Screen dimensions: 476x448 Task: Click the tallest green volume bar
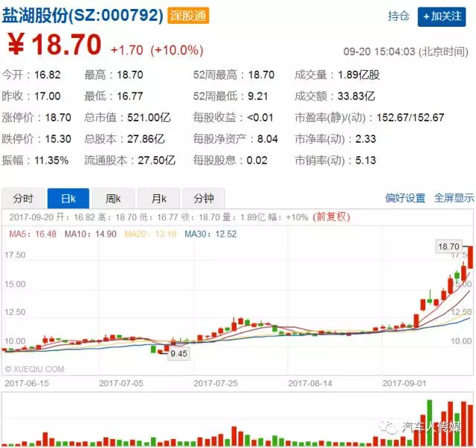429,423
